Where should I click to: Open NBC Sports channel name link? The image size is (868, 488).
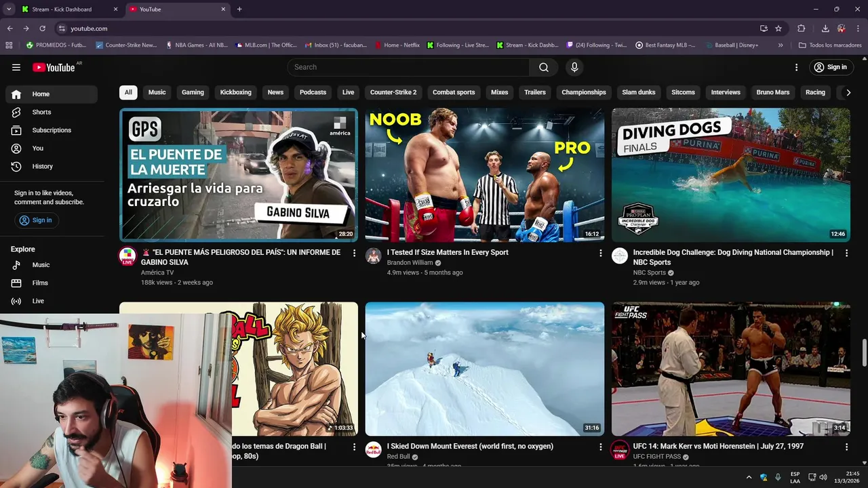point(650,272)
